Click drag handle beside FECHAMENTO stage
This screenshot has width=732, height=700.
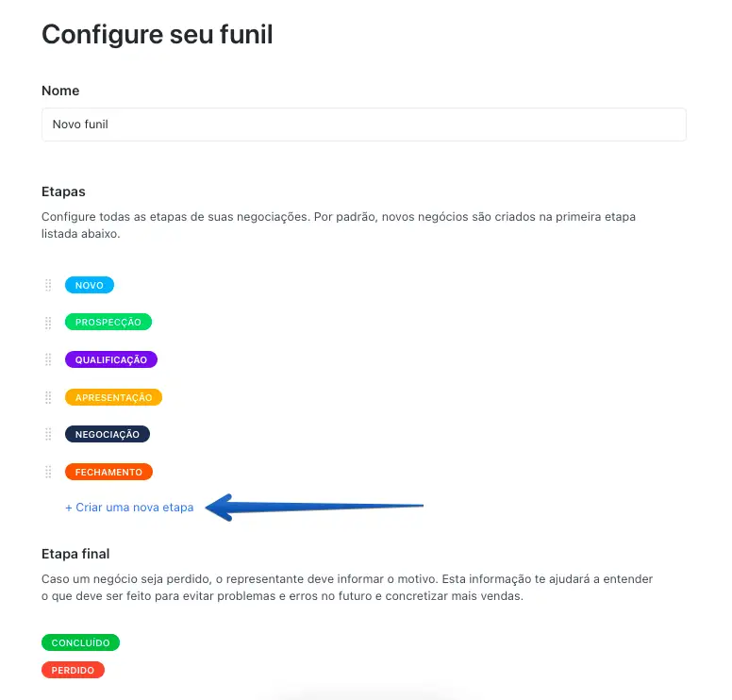48,472
